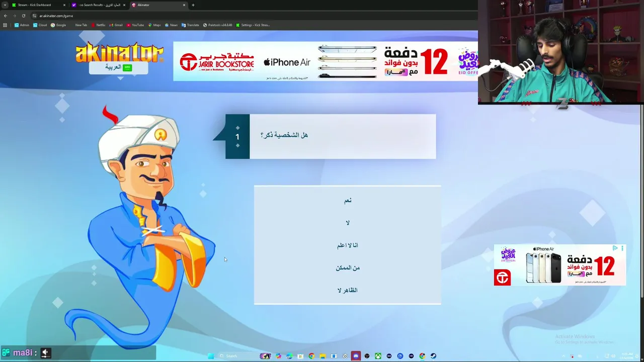The width and height of the screenshot is (644, 362).
Task: Switch to the Search Results browser tab
Action: (99, 5)
